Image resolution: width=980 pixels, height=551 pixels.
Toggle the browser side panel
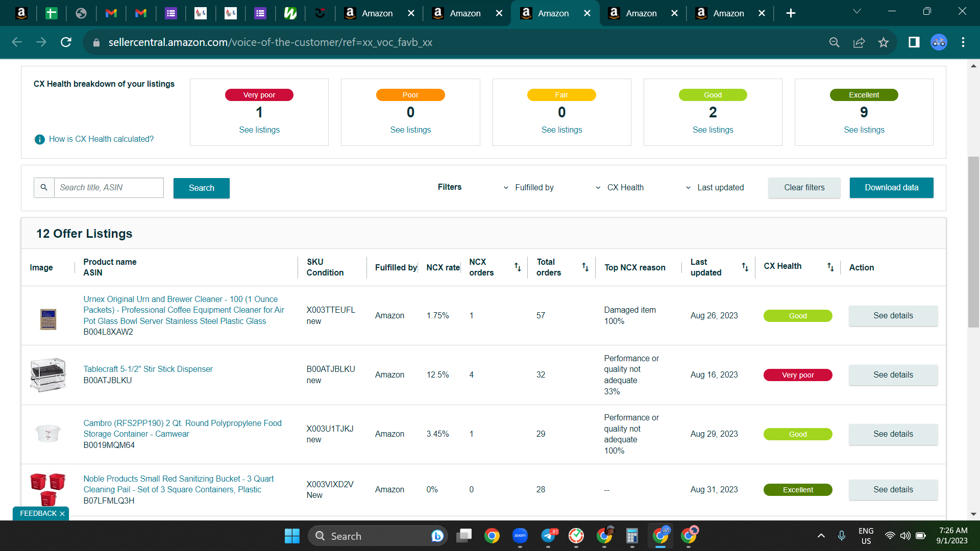coord(914,42)
